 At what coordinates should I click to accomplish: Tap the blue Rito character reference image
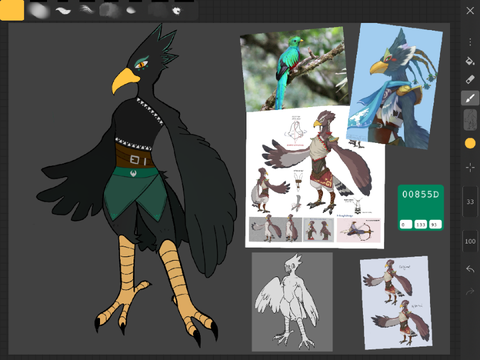tap(395, 86)
